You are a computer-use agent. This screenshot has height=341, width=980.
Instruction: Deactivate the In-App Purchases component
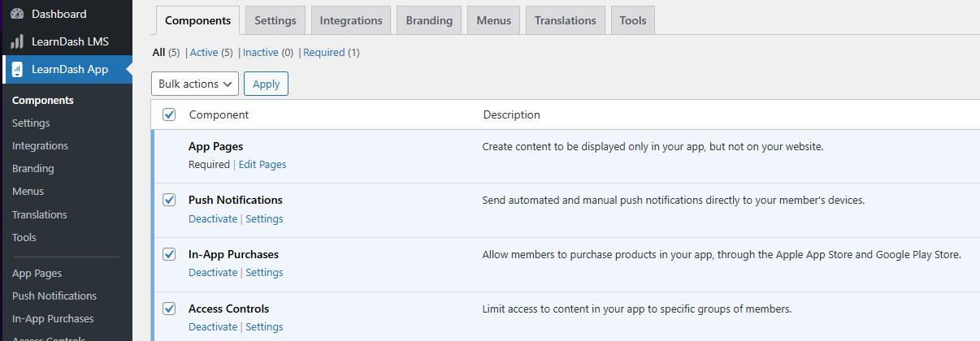coord(213,273)
